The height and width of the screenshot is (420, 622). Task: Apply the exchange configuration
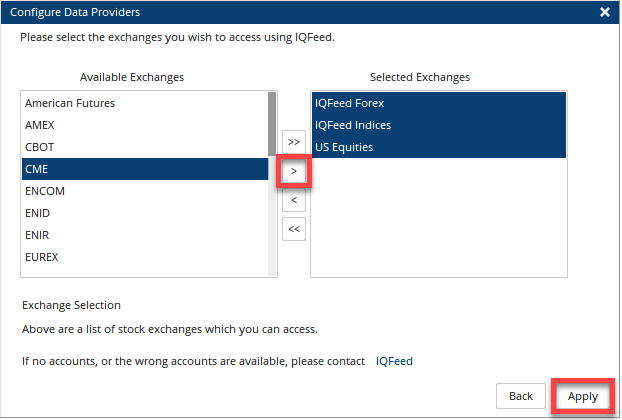tap(582, 396)
